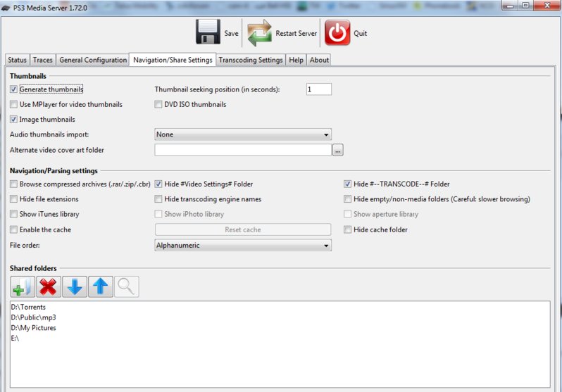Browse for alternate cover art folder
562x392 pixels.
click(x=337, y=150)
